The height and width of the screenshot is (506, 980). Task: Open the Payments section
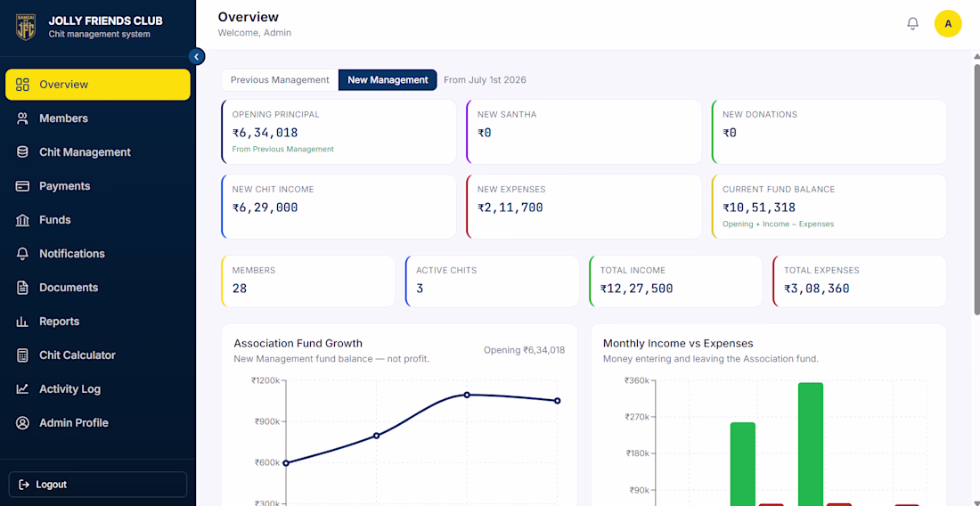point(98,186)
